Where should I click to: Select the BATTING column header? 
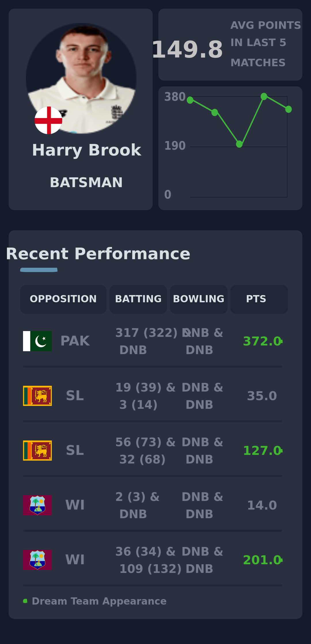click(138, 299)
